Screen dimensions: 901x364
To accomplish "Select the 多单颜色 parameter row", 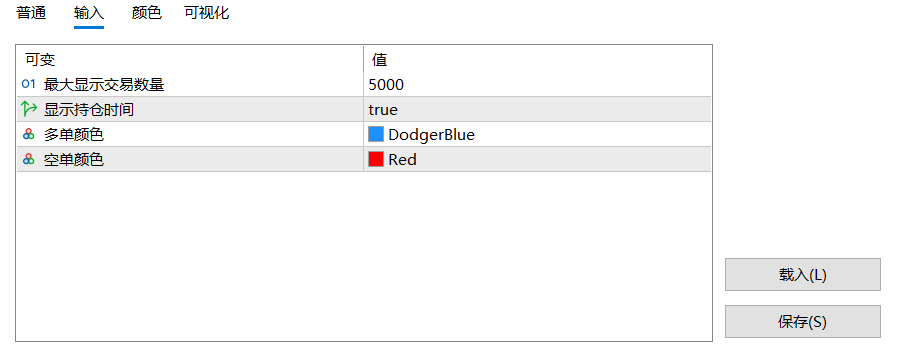I will point(364,135).
